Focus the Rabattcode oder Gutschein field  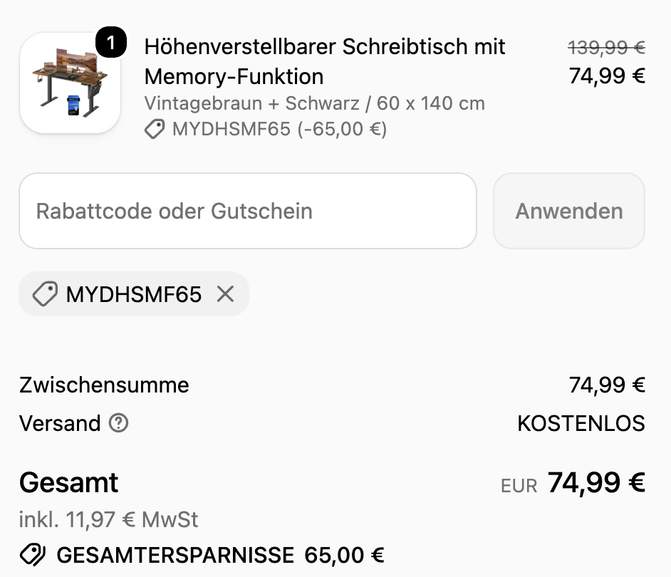pos(248,211)
